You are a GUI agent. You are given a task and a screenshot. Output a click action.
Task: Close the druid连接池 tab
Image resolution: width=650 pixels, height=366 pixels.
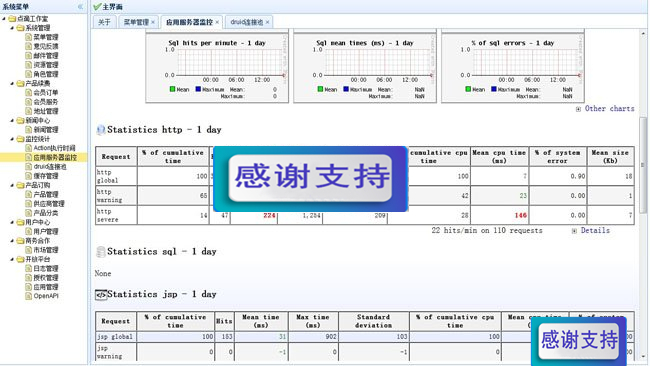[267, 22]
